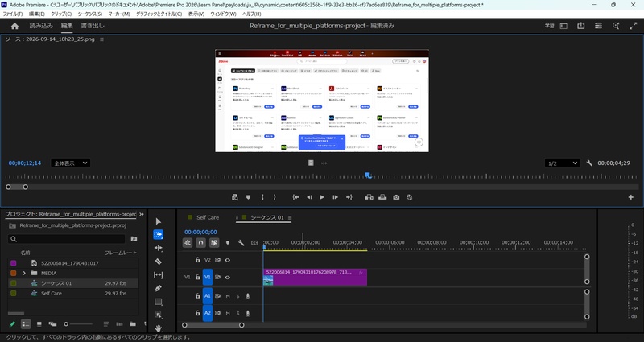The height and width of the screenshot is (342, 644).
Task: Click source monitor blue playhead marker
Action: (368, 175)
